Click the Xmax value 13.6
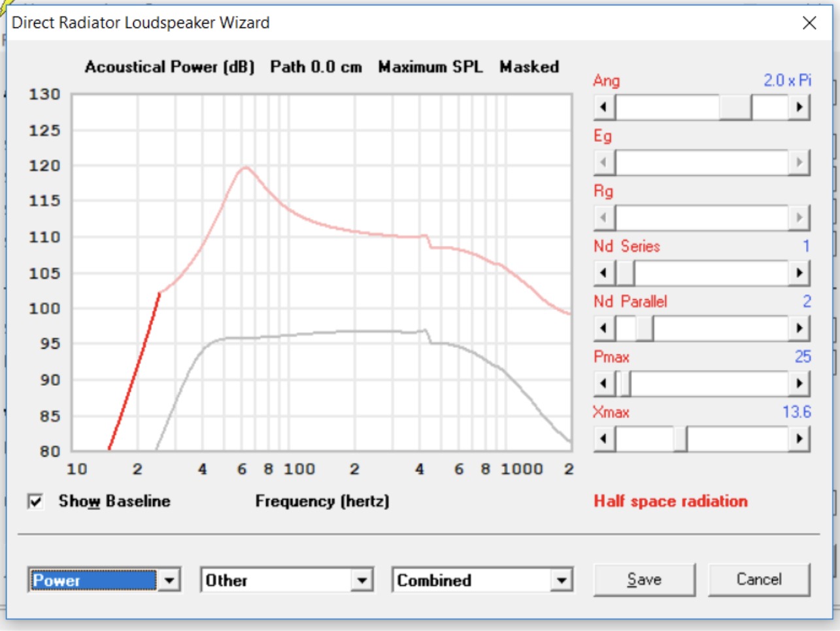This screenshot has height=631, width=840. 796,412
